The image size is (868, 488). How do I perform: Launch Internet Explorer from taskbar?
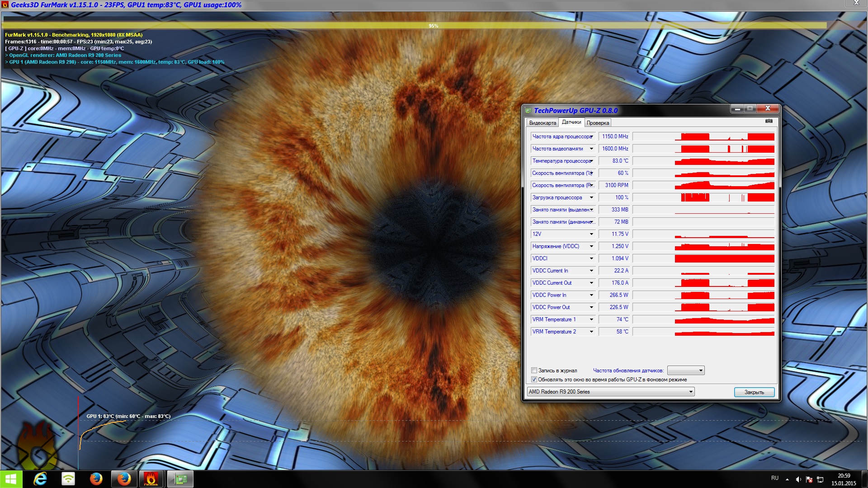[40, 479]
